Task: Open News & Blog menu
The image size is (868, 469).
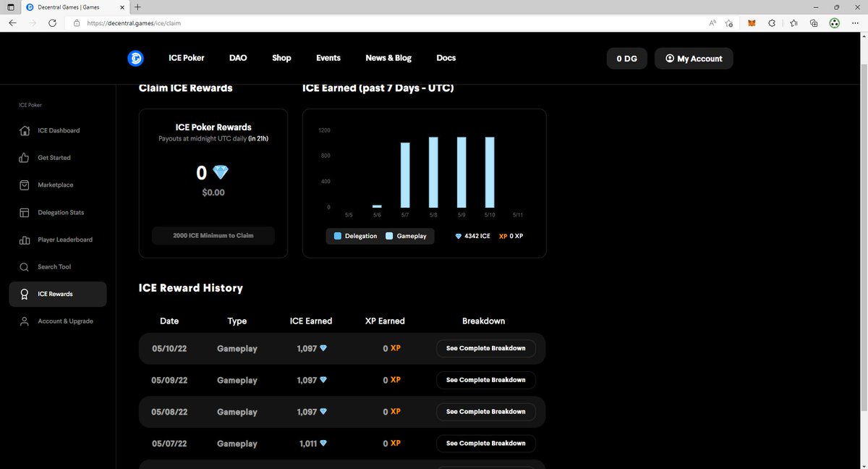Action: (388, 58)
